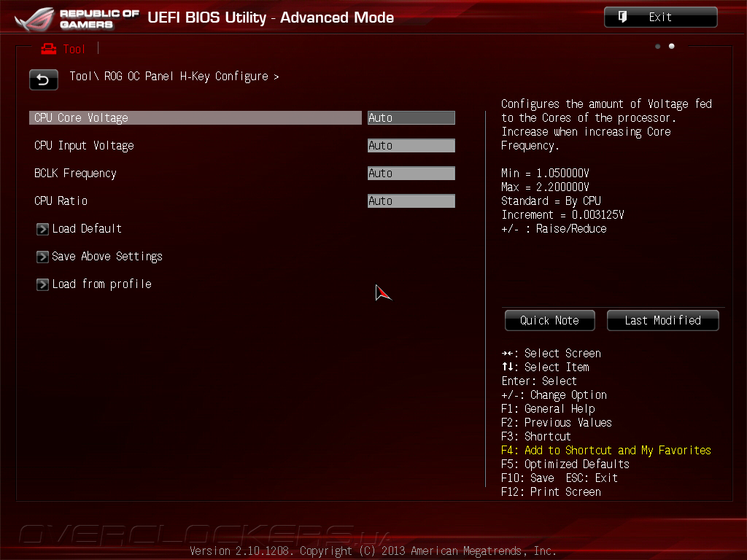
Task: Click the F10: Save hint
Action: 528,478
